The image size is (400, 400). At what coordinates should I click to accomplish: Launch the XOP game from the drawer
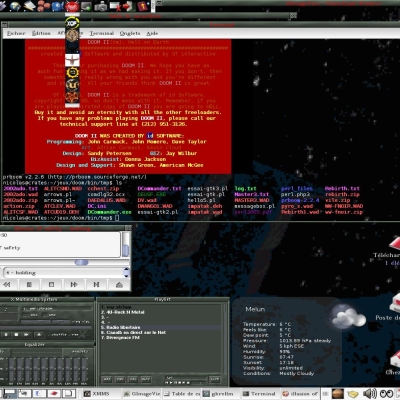pyautogui.click(x=72, y=23)
